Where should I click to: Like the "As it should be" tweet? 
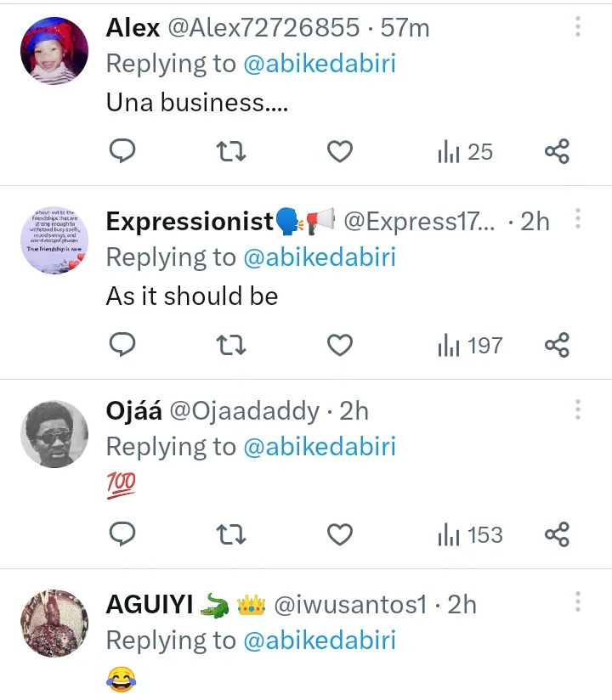[x=340, y=345]
